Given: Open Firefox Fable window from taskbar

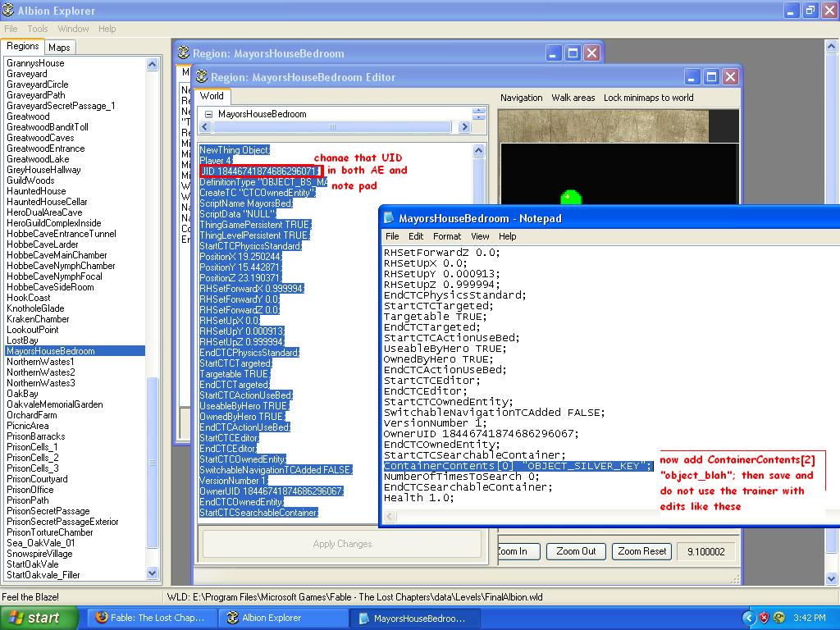Looking at the screenshot, I should pos(149,618).
